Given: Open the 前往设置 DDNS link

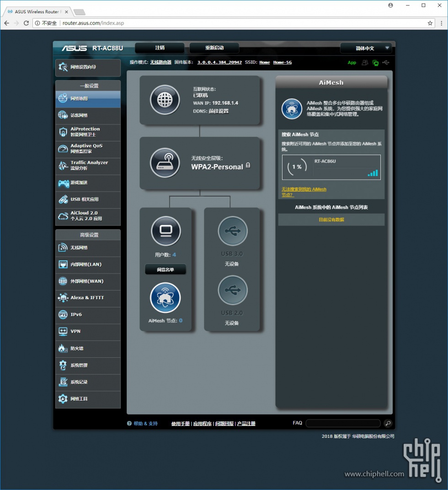Looking at the screenshot, I should tap(219, 111).
